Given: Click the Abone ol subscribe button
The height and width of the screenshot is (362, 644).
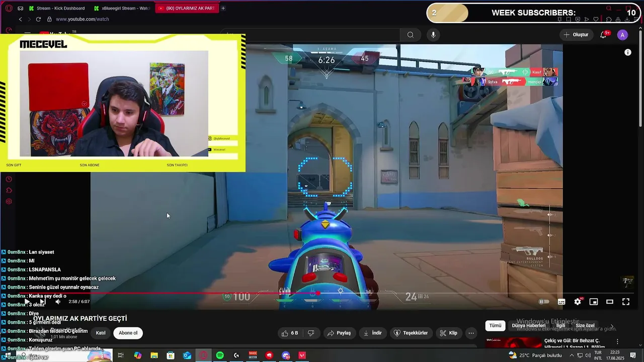Looking at the screenshot, I should tap(128, 333).
